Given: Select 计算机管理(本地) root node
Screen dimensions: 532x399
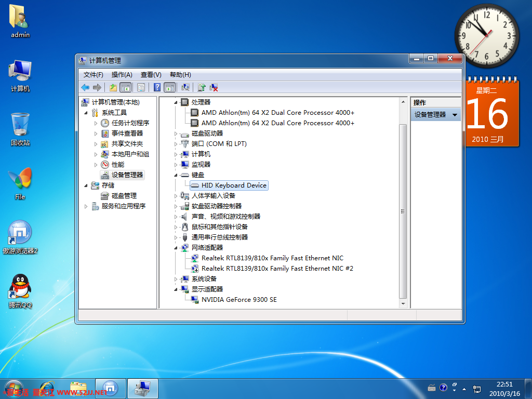Looking at the screenshot, I should [x=115, y=102].
